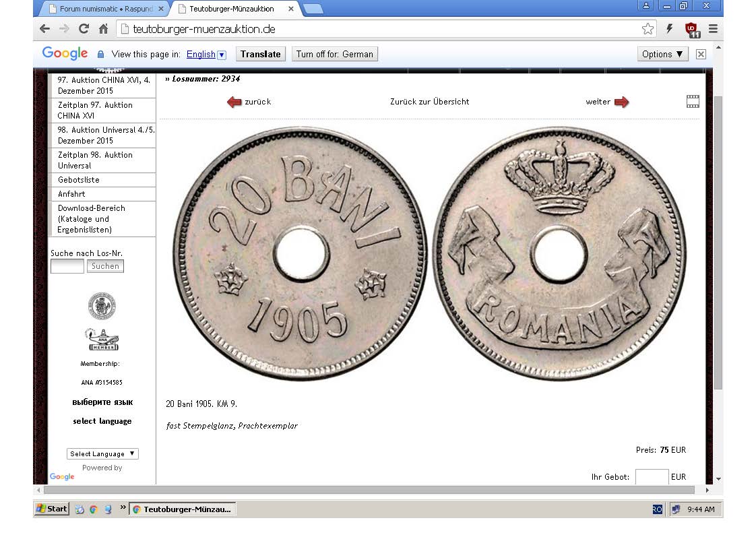Open the Select Language combo box
Image resolution: width=756 pixels, height=535 pixels.
102,453
